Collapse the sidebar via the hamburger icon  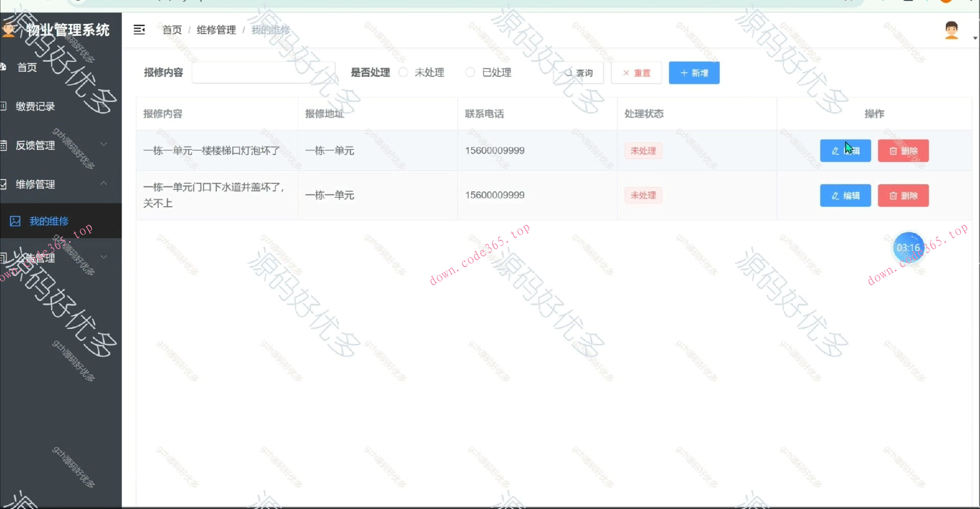tap(139, 30)
